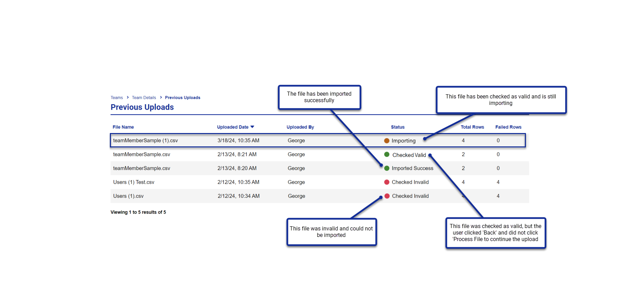The width and height of the screenshot is (644, 299).
Task: Click the Importing status text
Action: (x=404, y=141)
